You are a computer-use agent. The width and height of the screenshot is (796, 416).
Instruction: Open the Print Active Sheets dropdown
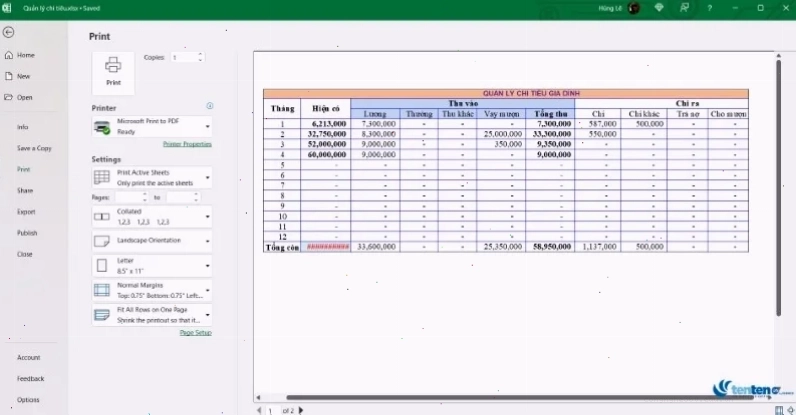(x=152, y=178)
